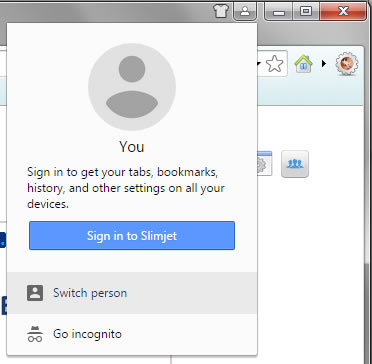This screenshot has width=372, height=364.
Task: Click the 'You' profile name
Action: (x=132, y=147)
